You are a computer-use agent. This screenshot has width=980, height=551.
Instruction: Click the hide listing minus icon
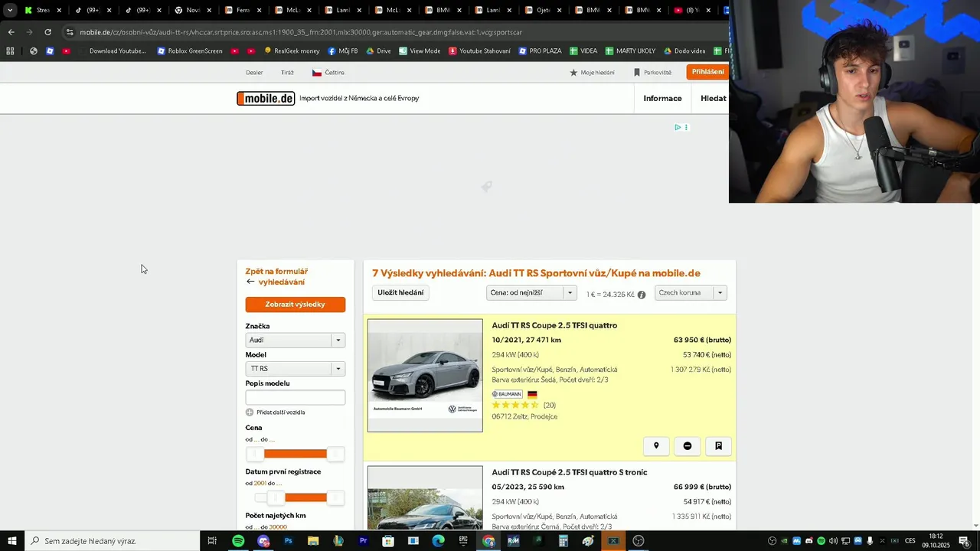coord(688,446)
